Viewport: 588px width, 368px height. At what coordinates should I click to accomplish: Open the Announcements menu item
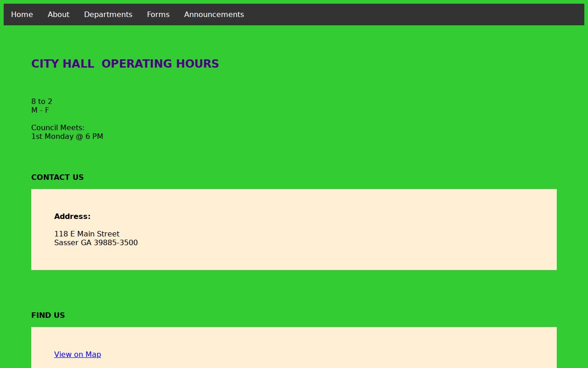tap(214, 15)
